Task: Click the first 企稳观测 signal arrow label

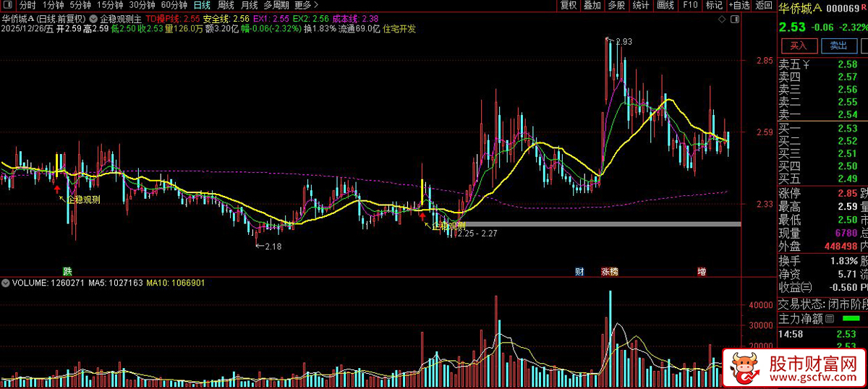Action: [84, 200]
